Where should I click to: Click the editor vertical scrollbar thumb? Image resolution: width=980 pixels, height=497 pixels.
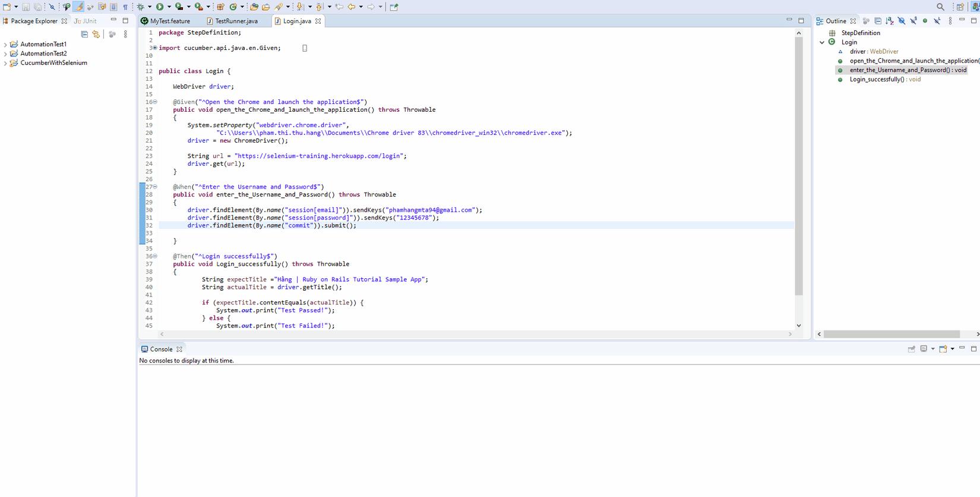click(x=799, y=166)
